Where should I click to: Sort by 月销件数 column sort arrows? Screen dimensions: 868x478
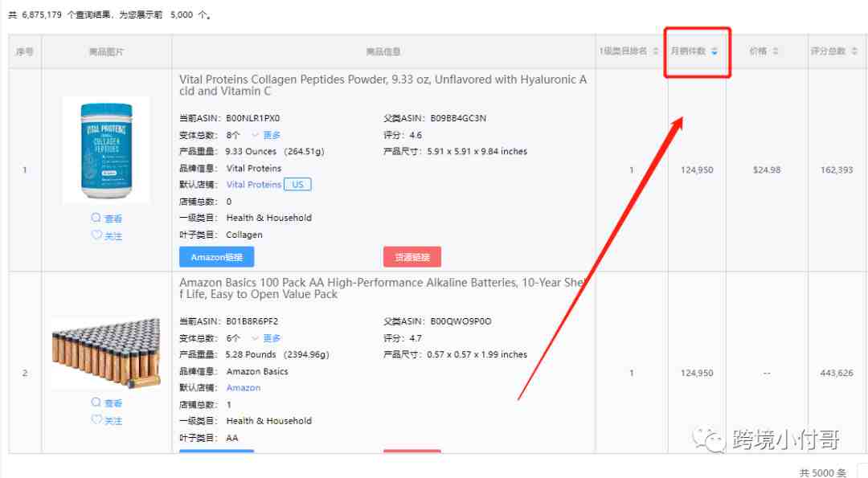[x=714, y=51]
